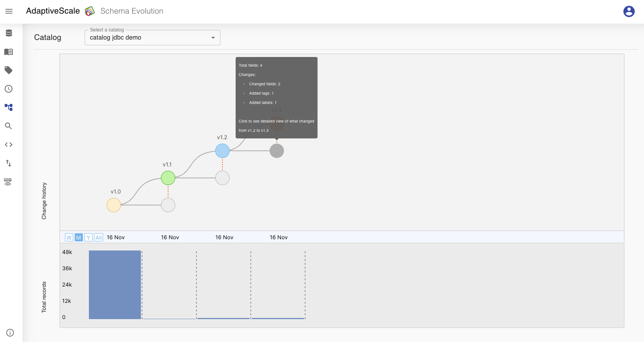
Task: Select the M month range toggle
Action: (x=79, y=237)
